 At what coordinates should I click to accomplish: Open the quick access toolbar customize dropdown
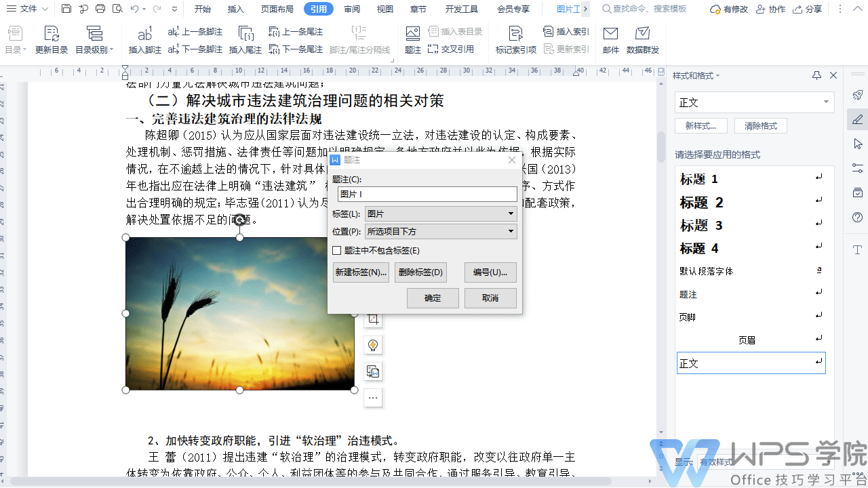(175, 9)
